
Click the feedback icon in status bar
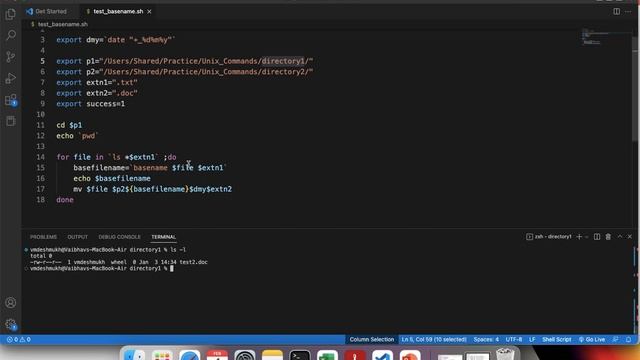pos(616,340)
